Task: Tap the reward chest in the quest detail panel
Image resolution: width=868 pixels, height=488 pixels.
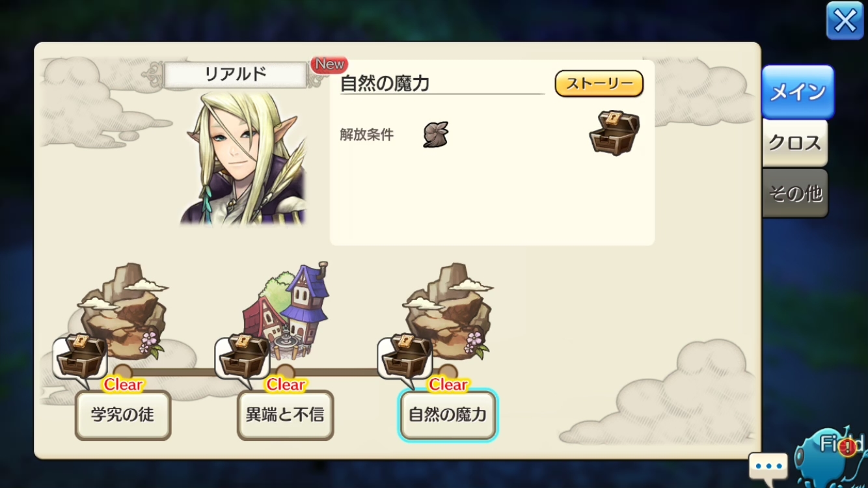Action: pyautogui.click(x=614, y=133)
